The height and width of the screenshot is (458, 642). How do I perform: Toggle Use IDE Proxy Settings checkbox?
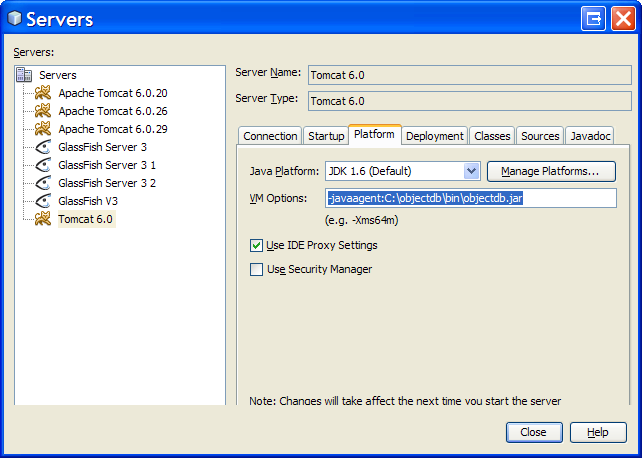tap(256, 246)
